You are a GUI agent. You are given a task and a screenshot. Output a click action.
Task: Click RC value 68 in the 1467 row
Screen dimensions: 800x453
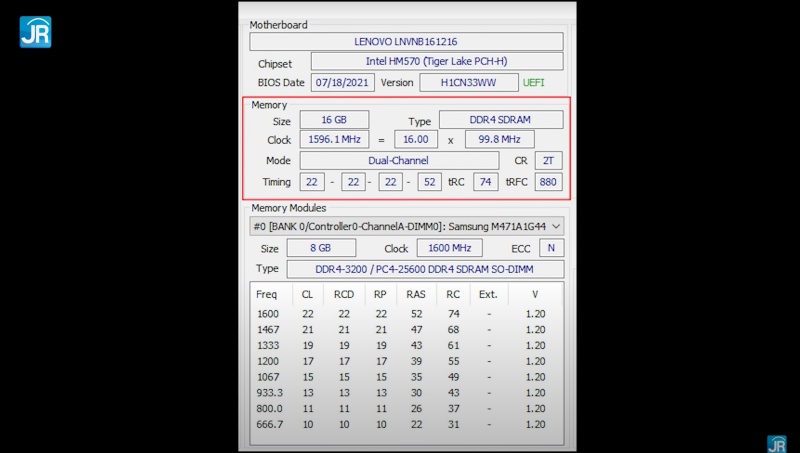[454, 330]
